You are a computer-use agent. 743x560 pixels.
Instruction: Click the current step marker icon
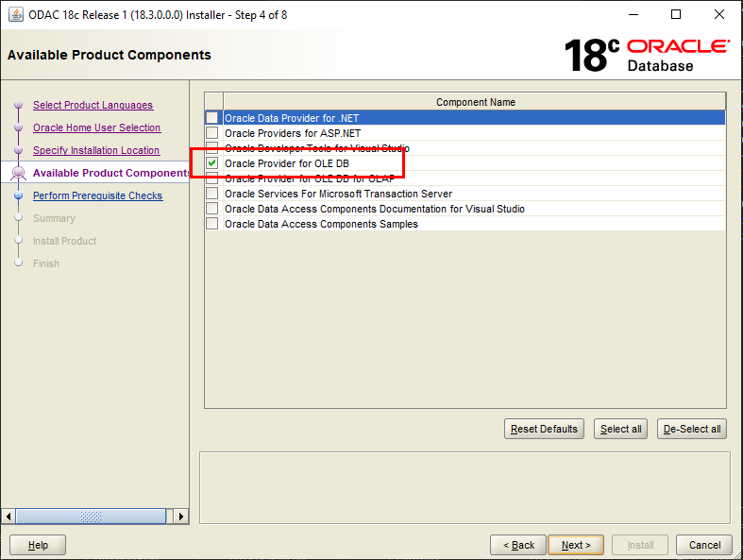click(19, 173)
